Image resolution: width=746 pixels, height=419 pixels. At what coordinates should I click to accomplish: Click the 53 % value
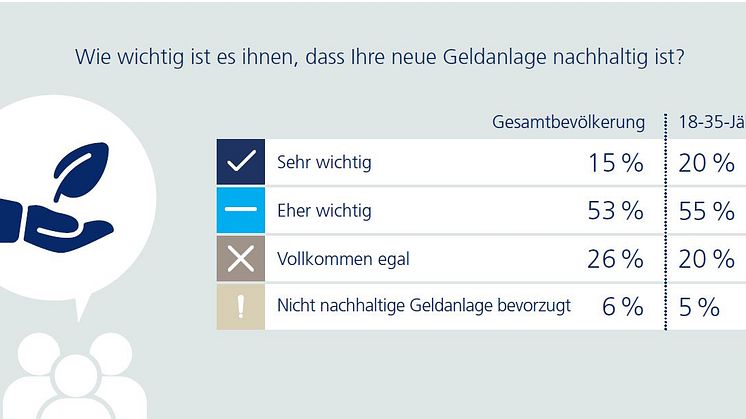tap(615, 212)
